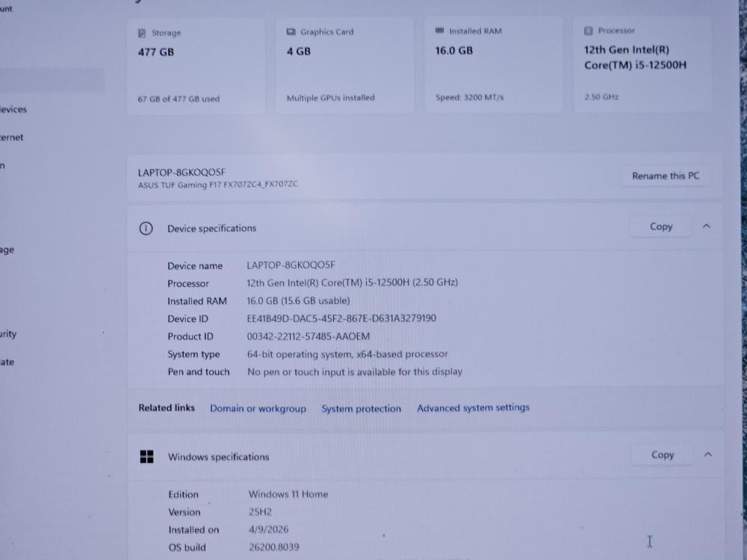Copy the Device specifications
747x560 pixels.
[x=661, y=227]
